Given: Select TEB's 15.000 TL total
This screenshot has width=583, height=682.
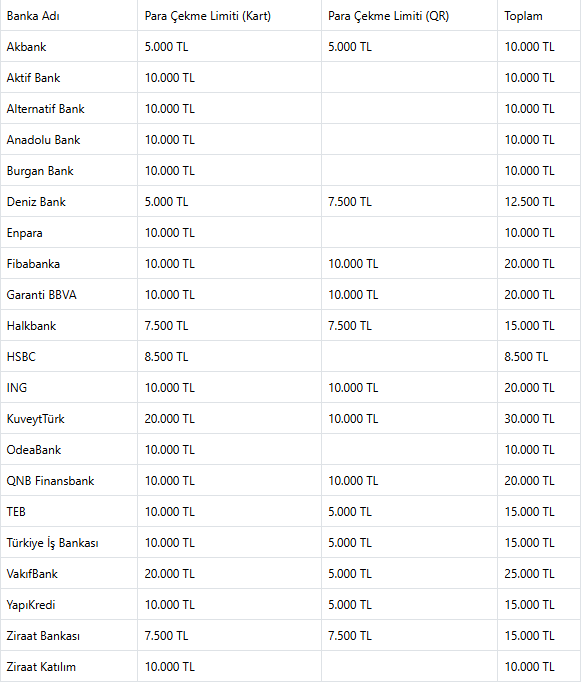Looking at the screenshot, I should click(x=529, y=512).
